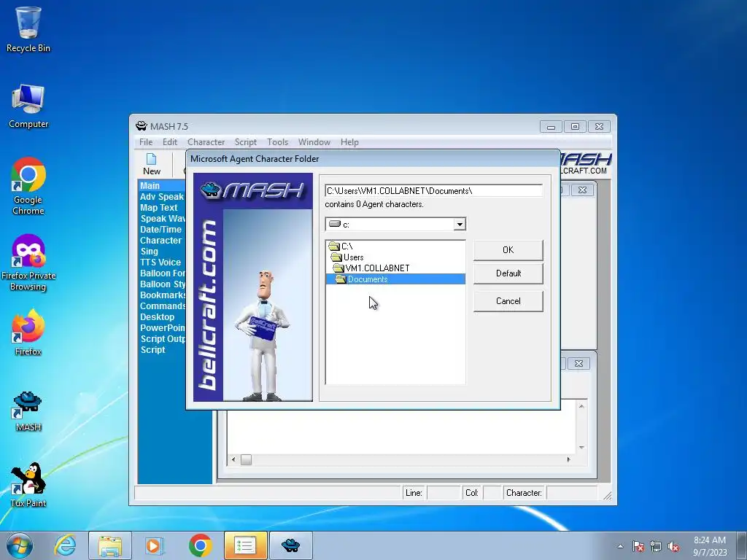The width and height of the screenshot is (747, 560).
Task: Click the script pane scroll-down arrow
Action: 581,447
